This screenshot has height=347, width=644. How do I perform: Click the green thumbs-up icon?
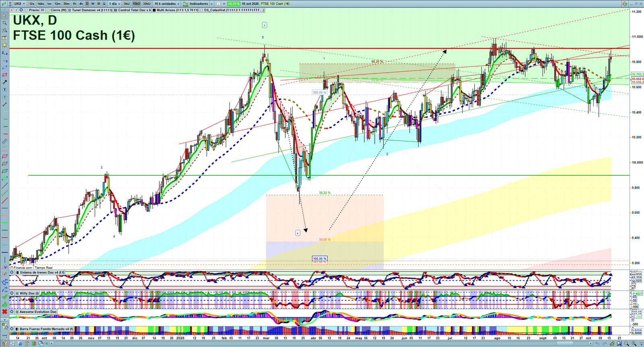4,304
